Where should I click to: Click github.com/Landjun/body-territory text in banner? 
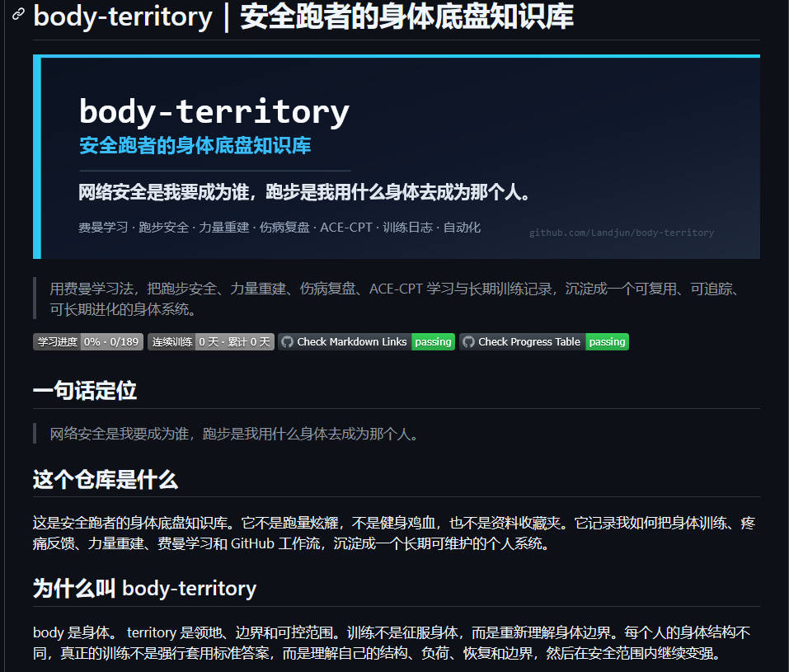622,233
